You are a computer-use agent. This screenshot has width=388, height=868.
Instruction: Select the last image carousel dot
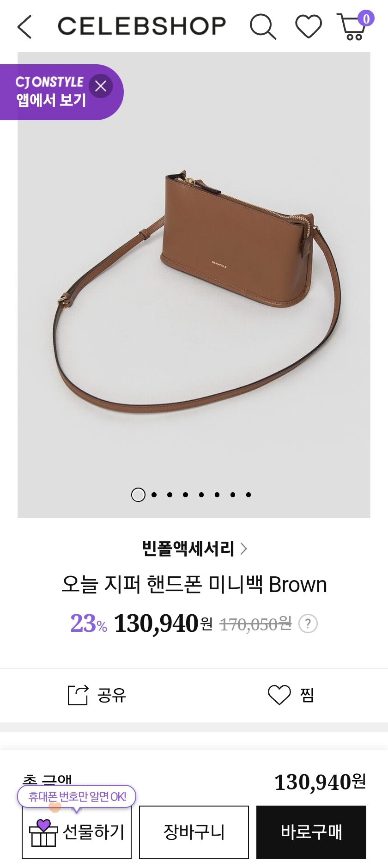(249, 495)
